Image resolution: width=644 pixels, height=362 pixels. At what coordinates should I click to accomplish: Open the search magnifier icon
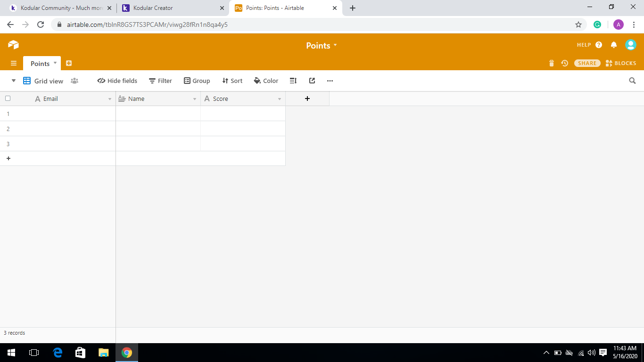[x=632, y=81]
